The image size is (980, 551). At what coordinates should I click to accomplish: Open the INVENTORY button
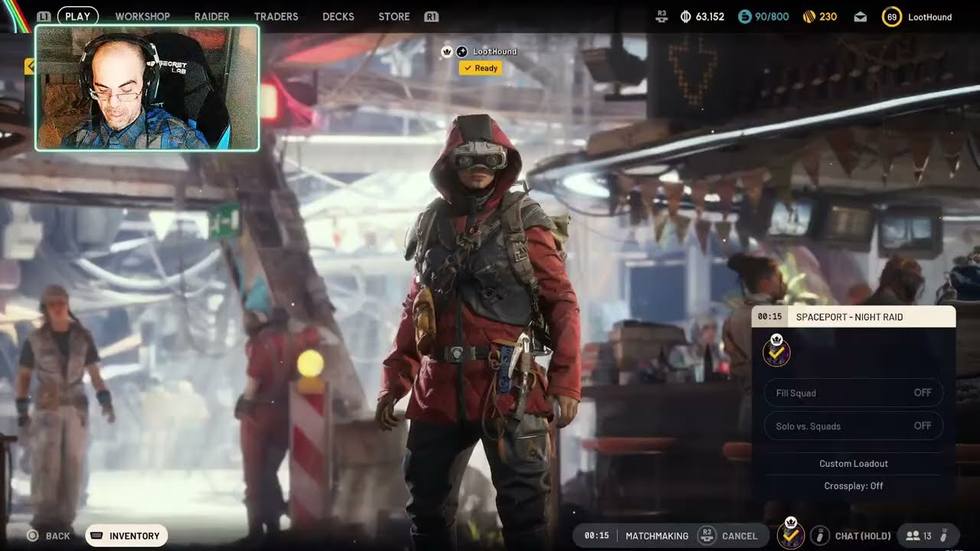pos(126,536)
